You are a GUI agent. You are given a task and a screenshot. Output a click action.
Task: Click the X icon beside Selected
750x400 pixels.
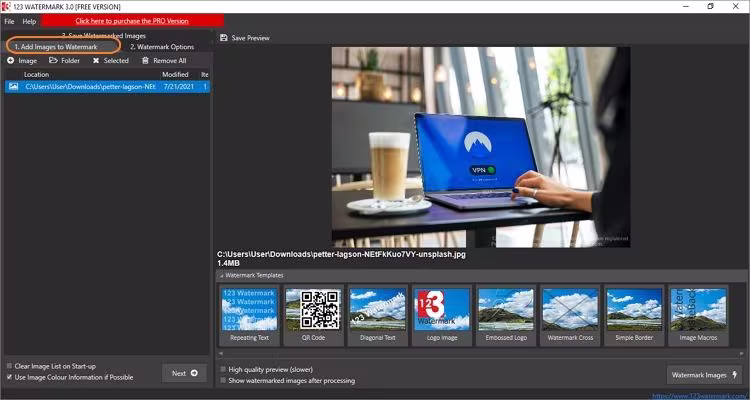[x=96, y=61]
